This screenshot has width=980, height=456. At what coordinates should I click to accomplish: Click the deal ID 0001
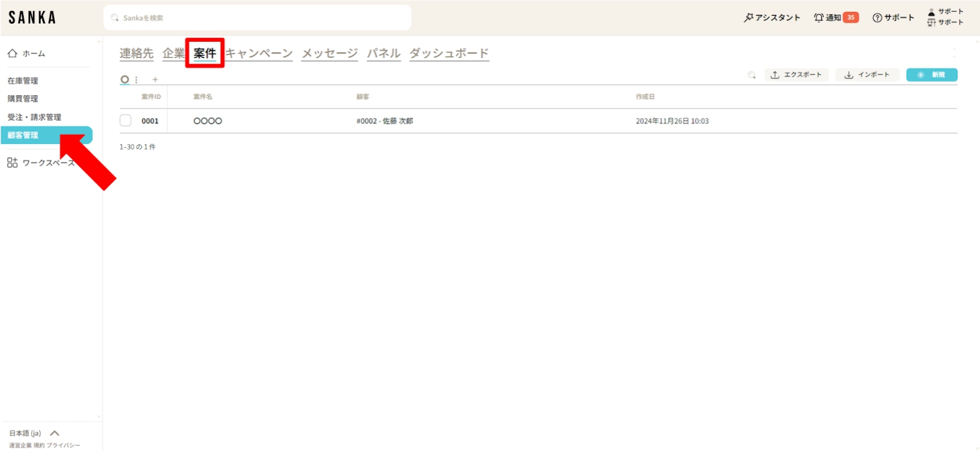(x=150, y=121)
